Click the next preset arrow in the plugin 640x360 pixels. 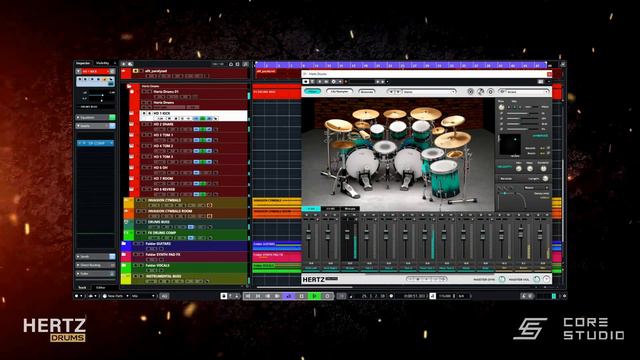pos(398,92)
